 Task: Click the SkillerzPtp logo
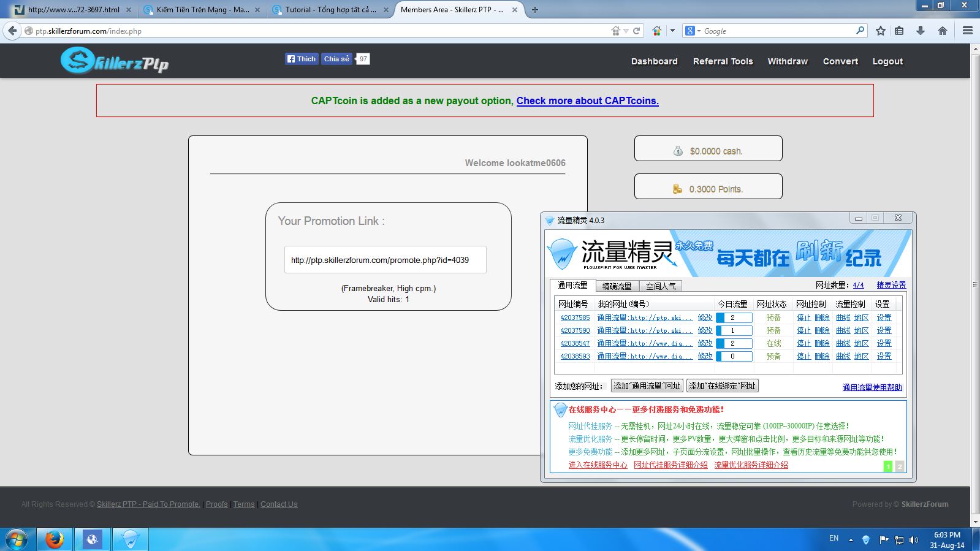point(115,61)
